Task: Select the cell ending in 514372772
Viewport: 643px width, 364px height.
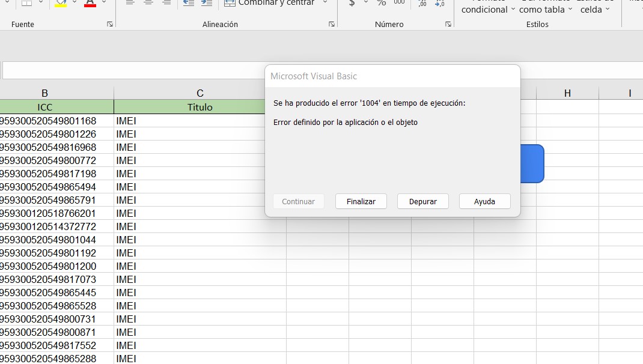Action: point(56,226)
